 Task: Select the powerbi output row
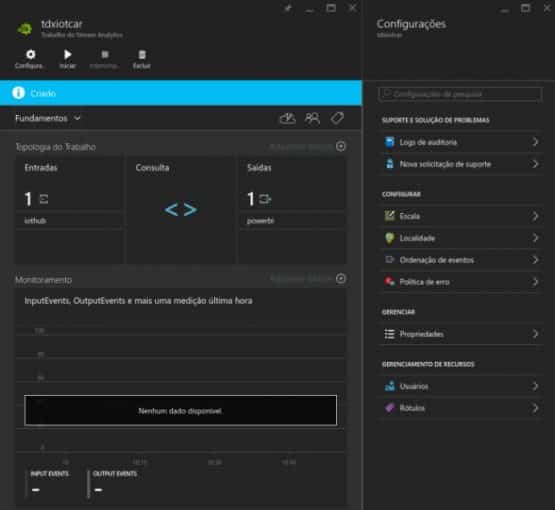pos(292,220)
